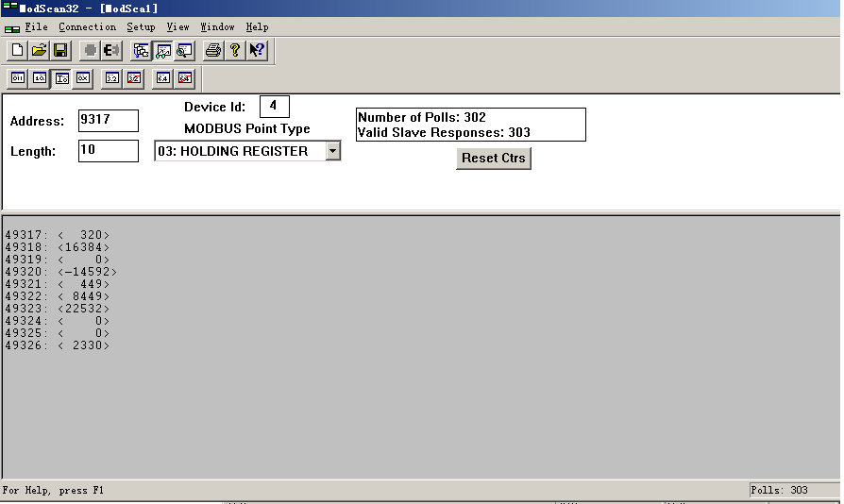This screenshot has height=504, width=844.
Task: Click the New document toolbar icon
Action: 17,50
